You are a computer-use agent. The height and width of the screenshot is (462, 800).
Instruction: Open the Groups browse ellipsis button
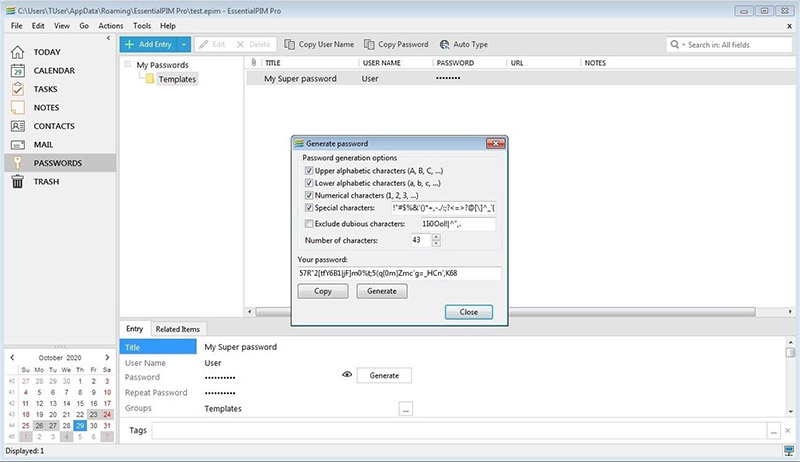406,408
